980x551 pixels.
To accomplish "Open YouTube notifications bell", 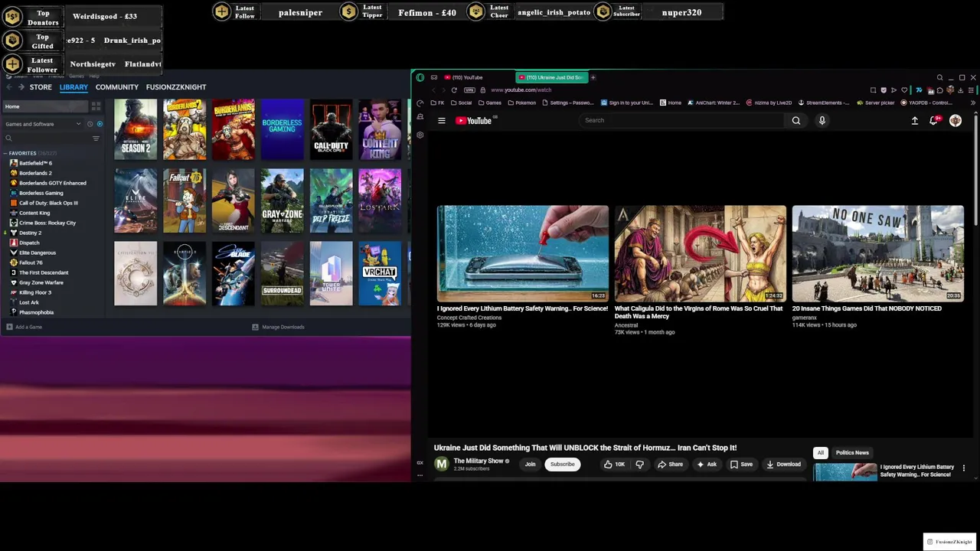I will pos(933,120).
